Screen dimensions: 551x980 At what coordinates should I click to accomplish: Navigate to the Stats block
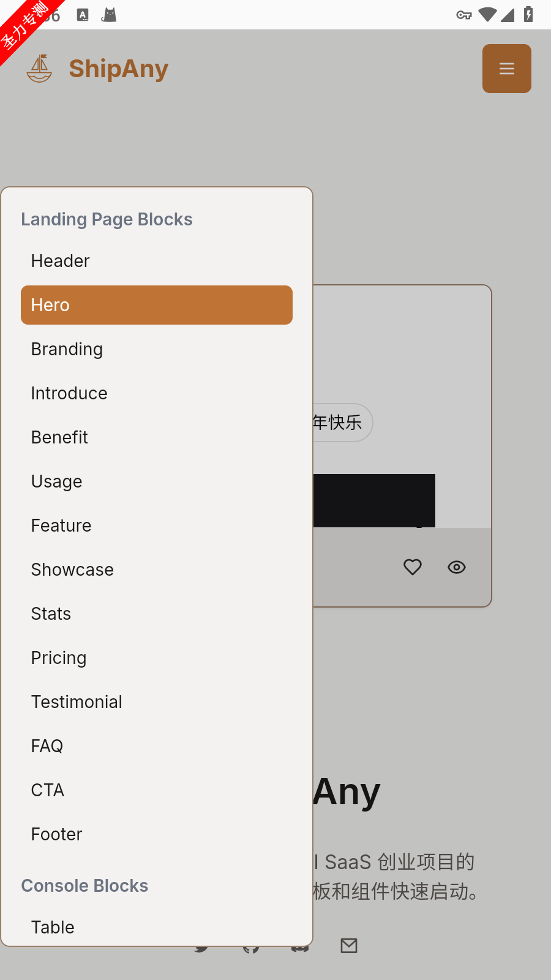pos(157,614)
